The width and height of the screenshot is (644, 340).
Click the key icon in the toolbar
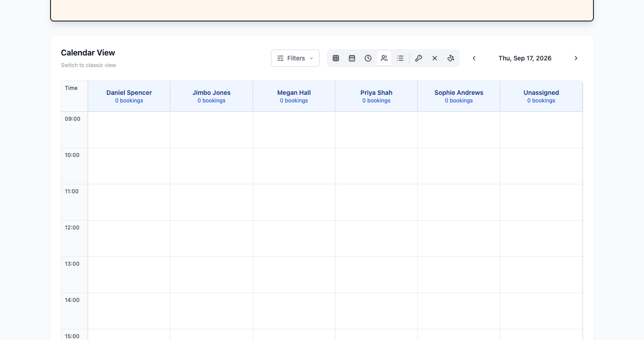tap(419, 58)
